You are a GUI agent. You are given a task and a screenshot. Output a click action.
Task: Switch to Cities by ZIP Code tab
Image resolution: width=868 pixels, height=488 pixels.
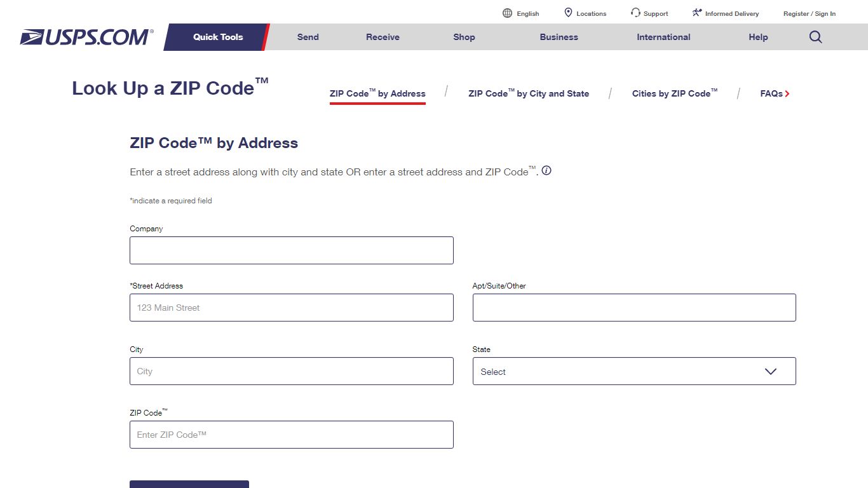[x=675, y=93]
